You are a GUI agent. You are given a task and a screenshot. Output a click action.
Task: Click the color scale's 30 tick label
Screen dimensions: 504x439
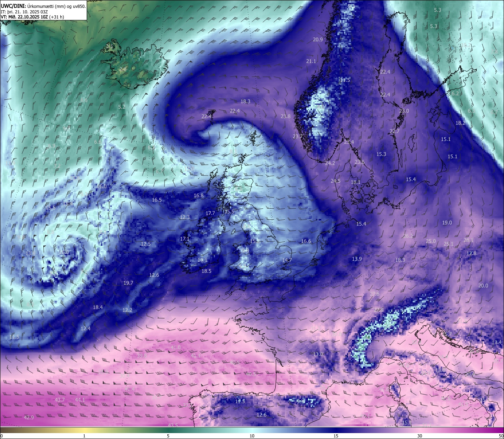pos(420,436)
